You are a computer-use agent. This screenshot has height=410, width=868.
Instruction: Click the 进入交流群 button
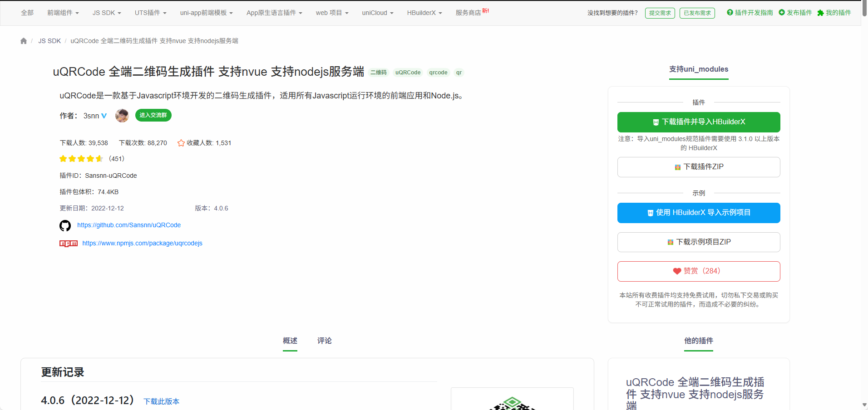pos(153,115)
